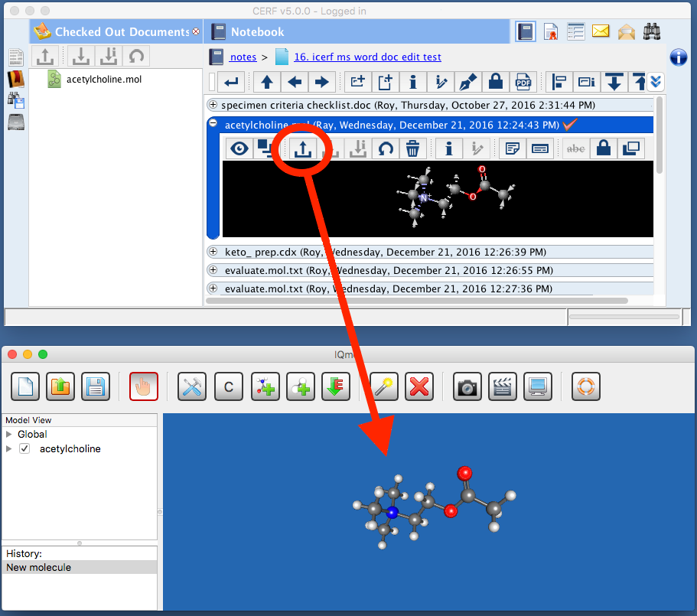Click the Notebook horizontal scrollbar
The height and width of the screenshot is (616, 697).
(x=417, y=301)
